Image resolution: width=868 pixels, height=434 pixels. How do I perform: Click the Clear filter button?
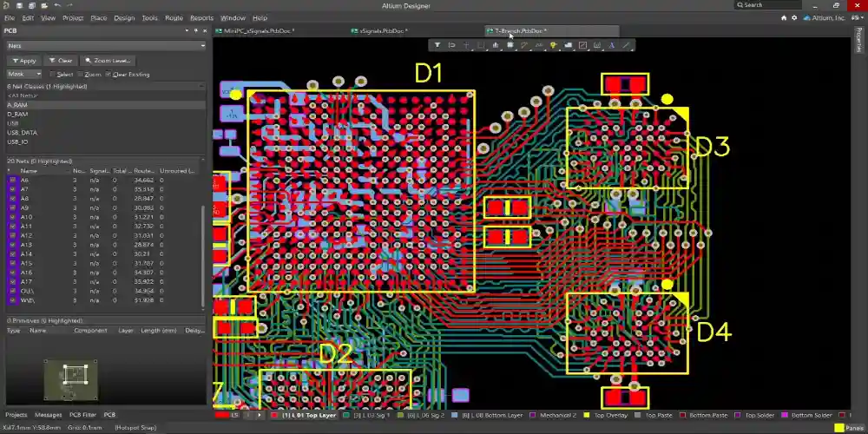click(61, 61)
